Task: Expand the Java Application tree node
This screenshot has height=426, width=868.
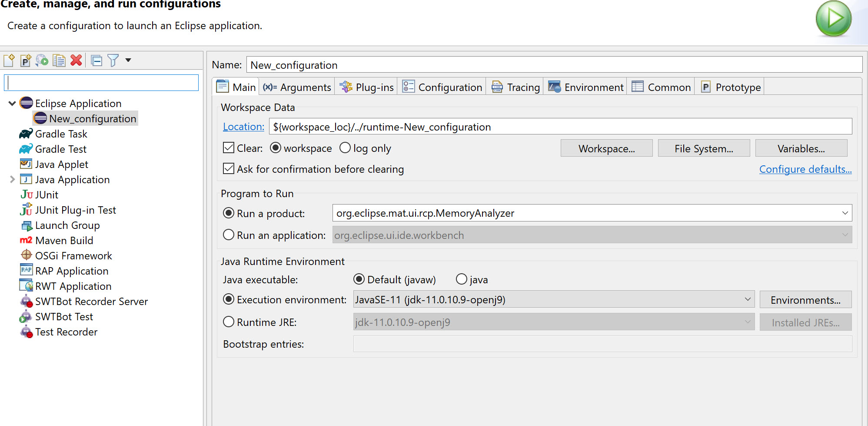Action: 12,179
